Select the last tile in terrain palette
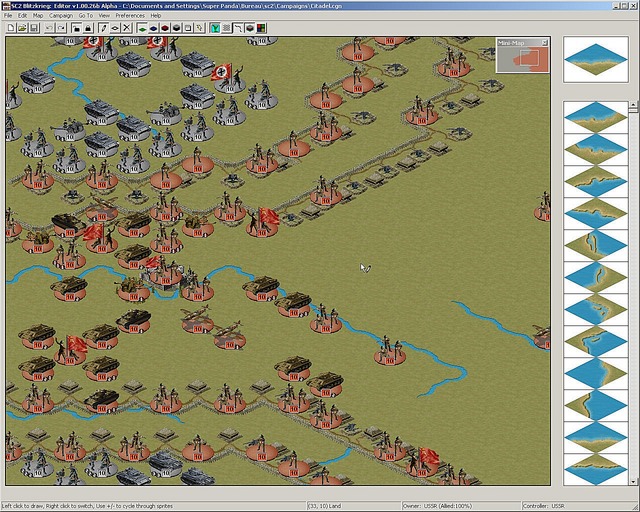Viewport: 640px width, 512px height. [596, 470]
